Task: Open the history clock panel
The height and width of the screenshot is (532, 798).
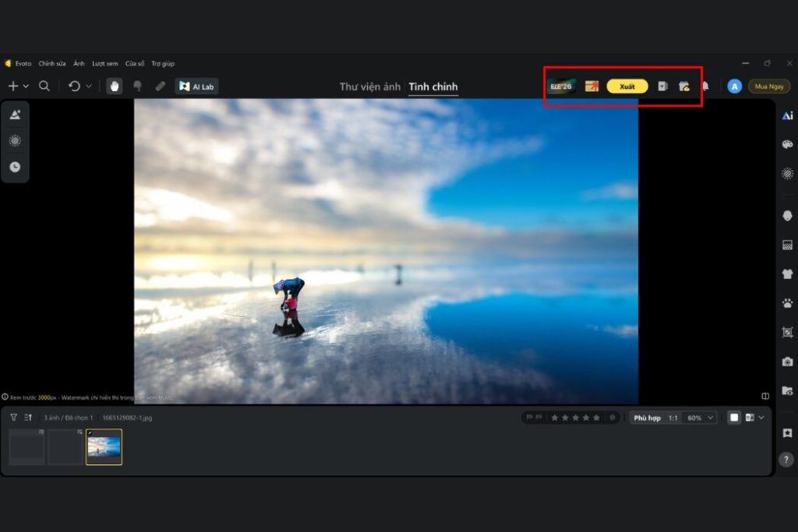Action: coord(16,167)
